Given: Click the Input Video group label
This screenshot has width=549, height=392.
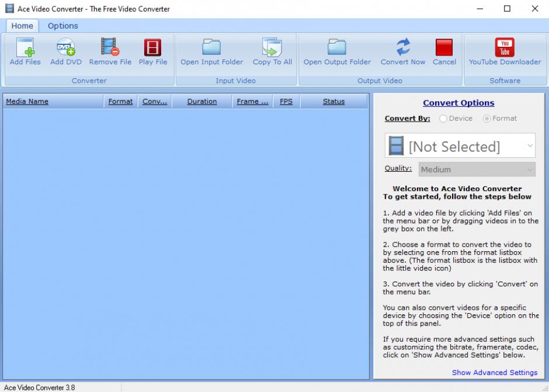Looking at the screenshot, I should (x=235, y=81).
